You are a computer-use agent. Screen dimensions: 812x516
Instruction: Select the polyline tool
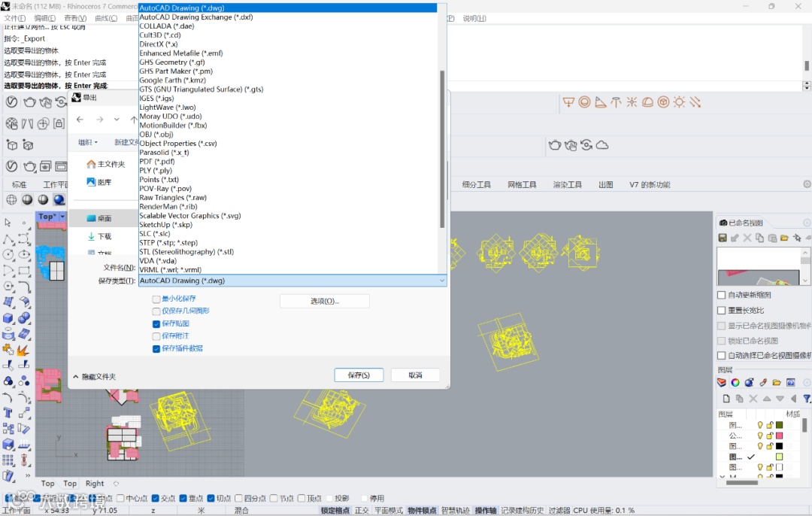coord(9,239)
